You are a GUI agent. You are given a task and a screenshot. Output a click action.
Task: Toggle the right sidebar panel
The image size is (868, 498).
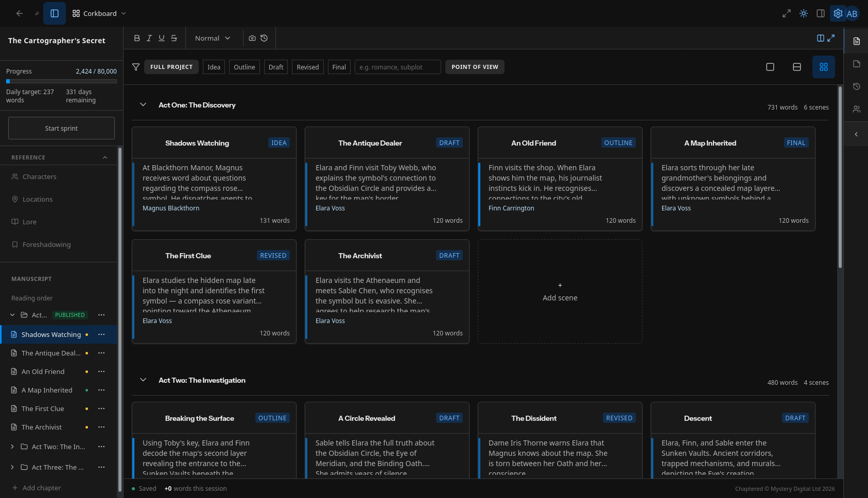click(x=821, y=13)
